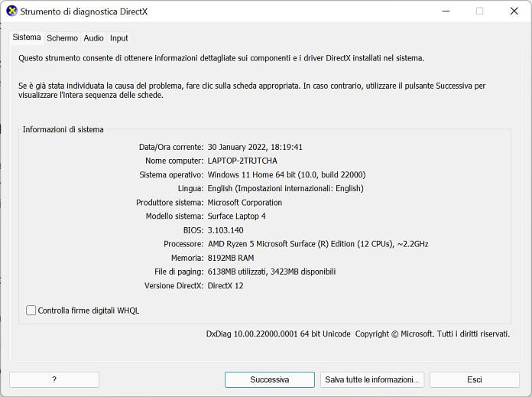Image resolution: width=532 pixels, height=397 pixels.
Task: Minimize the DirectX diagnostic window
Action: pos(446,11)
